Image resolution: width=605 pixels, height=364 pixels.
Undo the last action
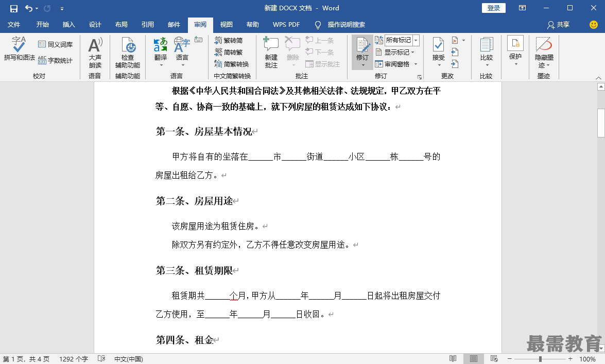pyautogui.click(x=28, y=8)
